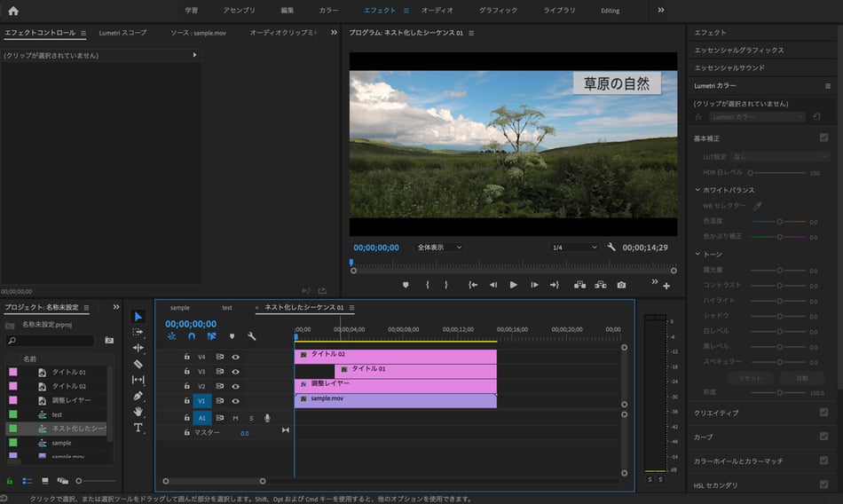Select the Hand tool
The image size is (843, 504).
pos(138,412)
